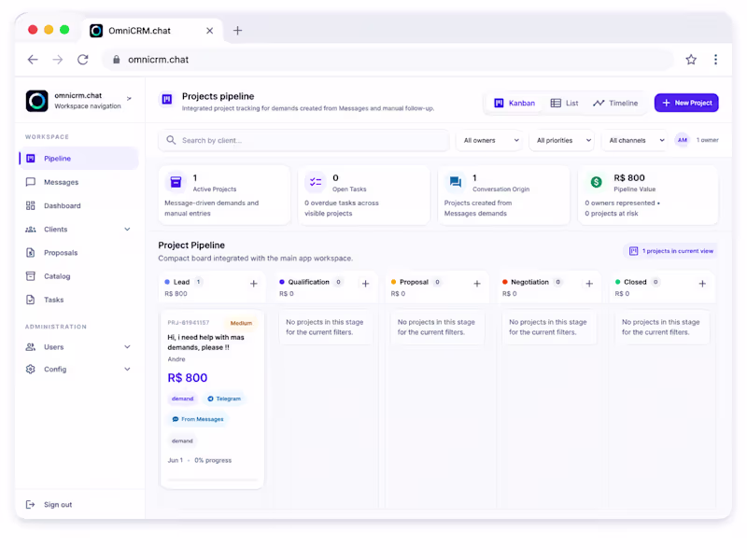This screenshot has height=560, width=747.
Task: Click the From Messages tag
Action: tap(198, 419)
